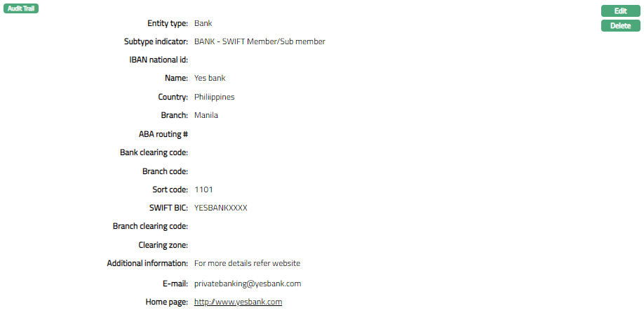Click the Subtype indicator SWIFT Member value
644x313 pixels.
[260, 41]
